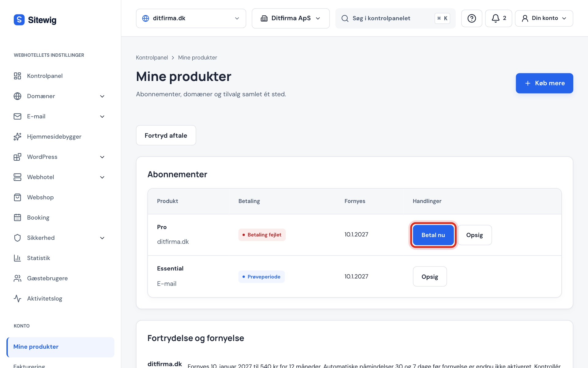Click the E-mail envelope icon in sidebar
This screenshot has height=368, width=588.
point(17,116)
